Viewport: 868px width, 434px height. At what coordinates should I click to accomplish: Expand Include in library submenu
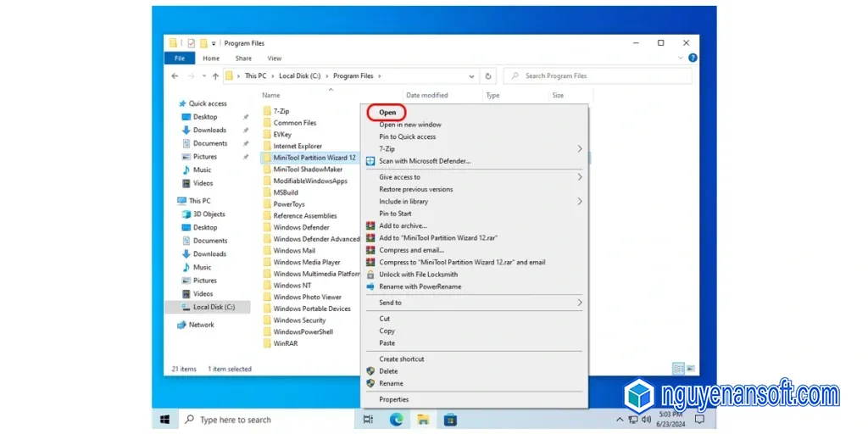[580, 202]
